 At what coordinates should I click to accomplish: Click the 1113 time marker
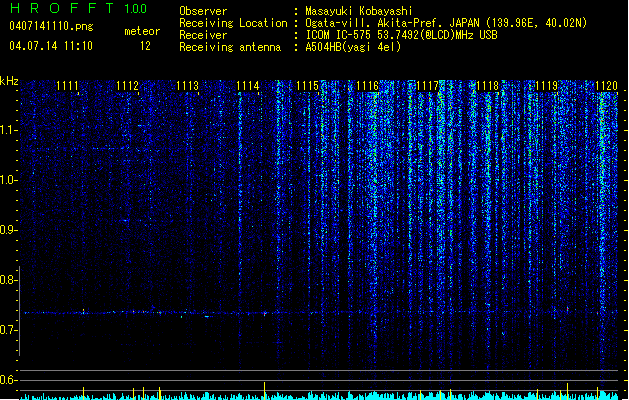point(187,86)
